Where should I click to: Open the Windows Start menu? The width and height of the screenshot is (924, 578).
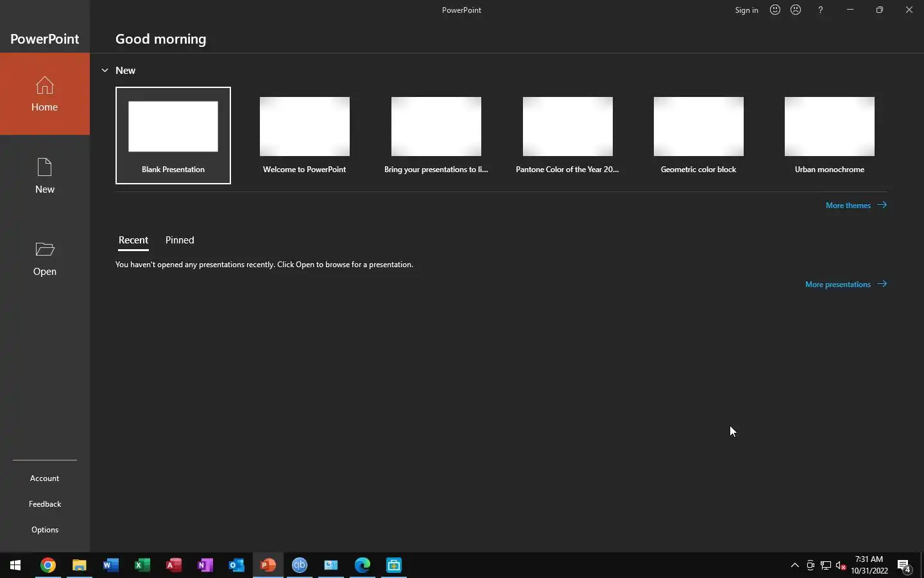15,565
